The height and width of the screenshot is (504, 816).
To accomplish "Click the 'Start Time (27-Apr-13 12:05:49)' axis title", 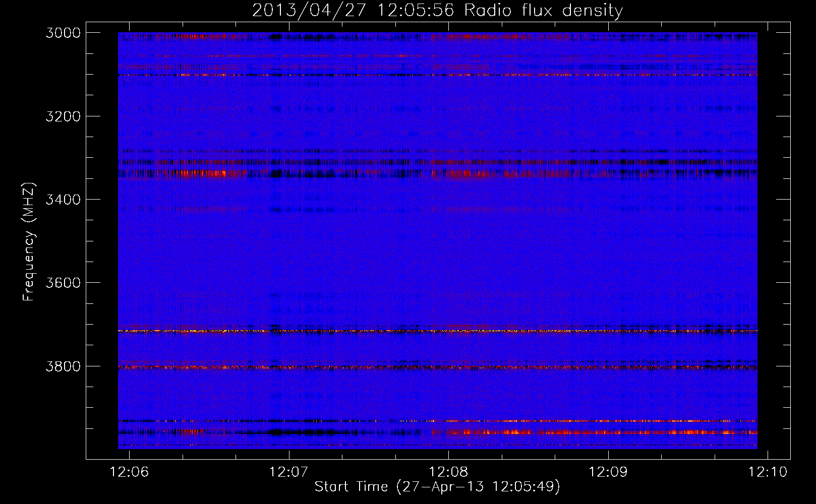I will (x=438, y=487).
